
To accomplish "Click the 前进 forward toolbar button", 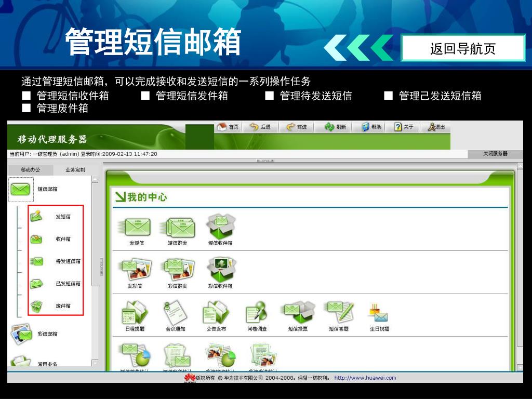I will pos(297,127).
